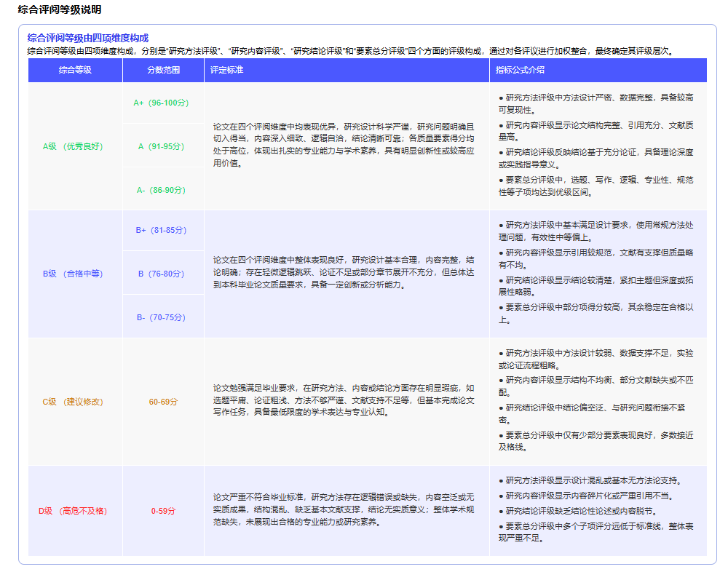The image size is (728, 580).
Task: Click the 分数范围 column header
Action: point(163,70)
